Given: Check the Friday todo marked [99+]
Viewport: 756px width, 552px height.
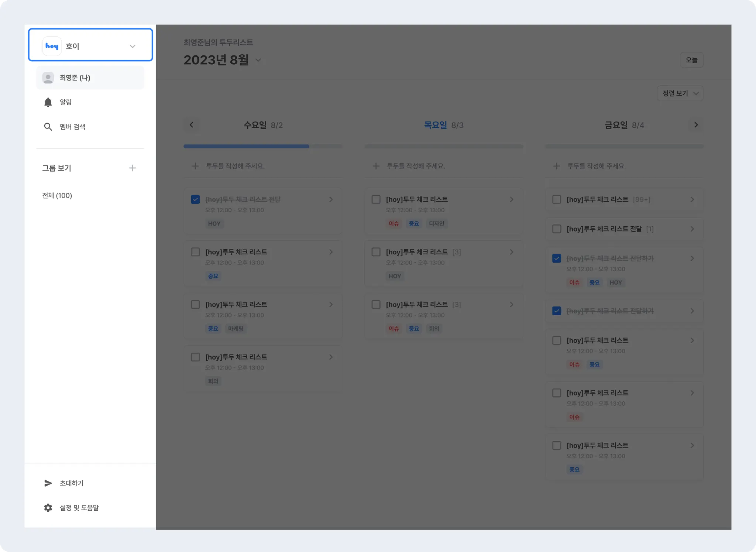Looking at the screenshot, I should point(556,199).
